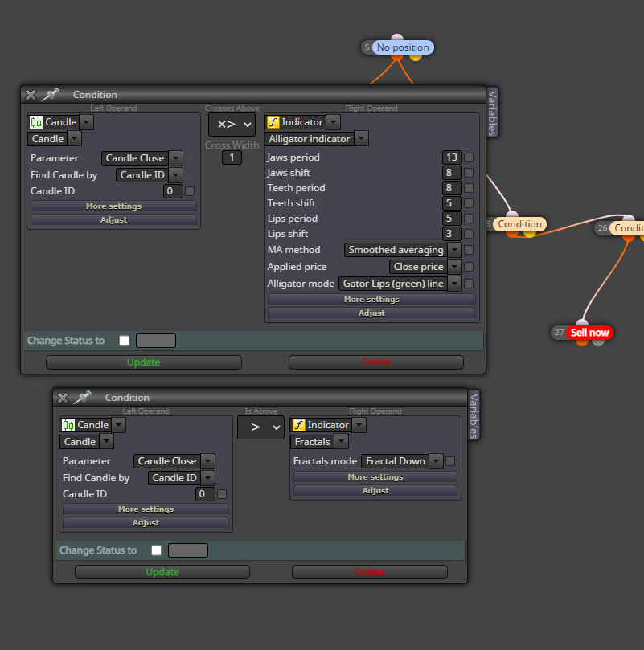
Task: Open Parameter Candle Close dropdown in upper panel
Action: [176, 158]
